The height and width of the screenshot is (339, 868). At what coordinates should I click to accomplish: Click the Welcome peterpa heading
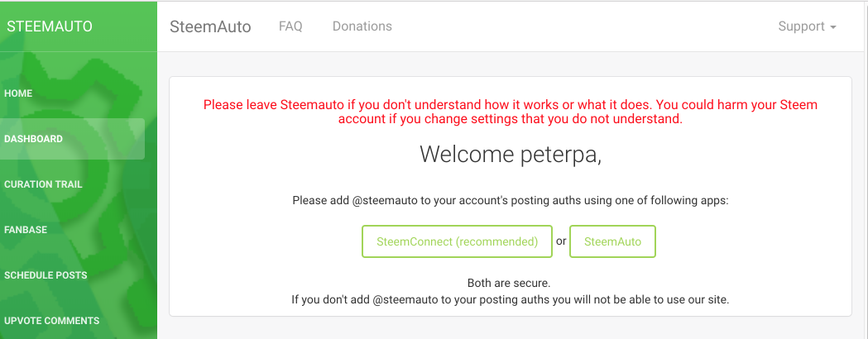[x=511, y=155]
